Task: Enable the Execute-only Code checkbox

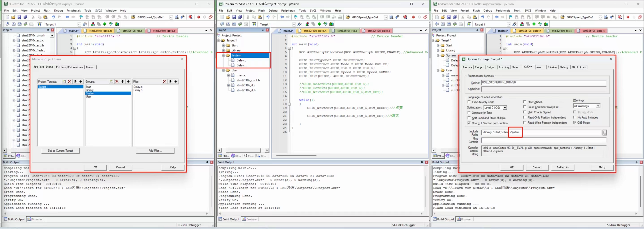Action: point(469,102)
